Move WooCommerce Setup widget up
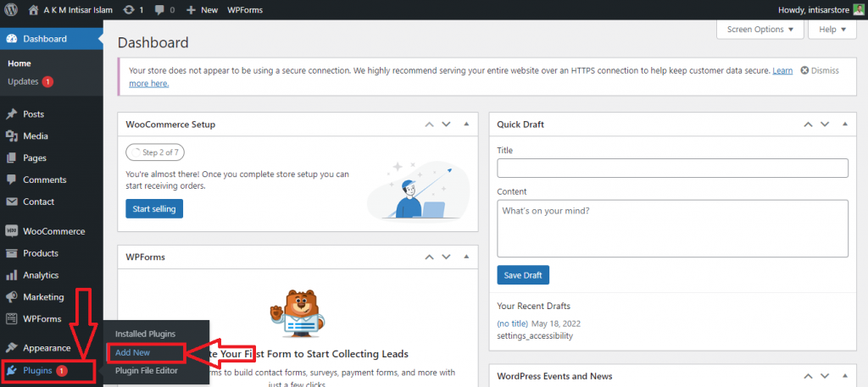Screen dimensions: 868x387 tap(429, 124)
